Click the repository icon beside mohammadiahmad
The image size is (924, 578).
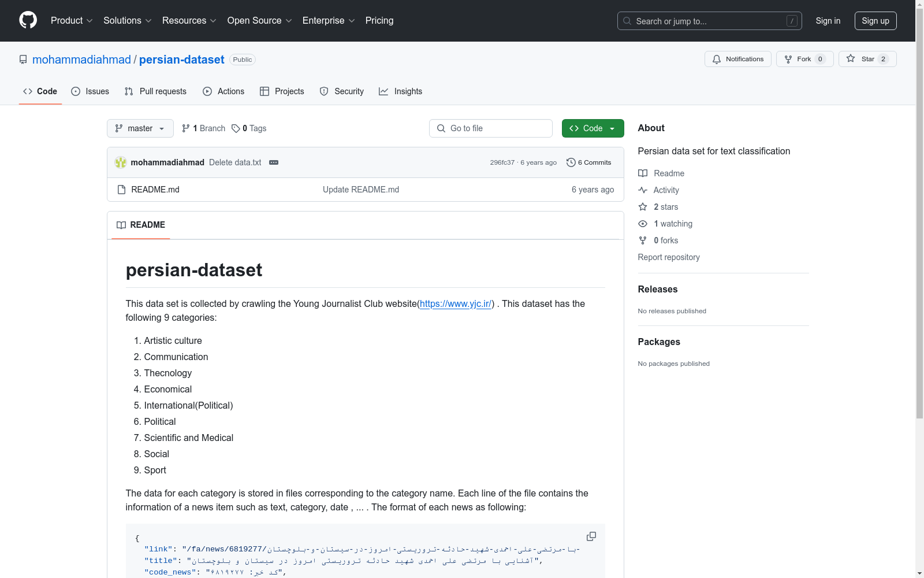tap(23, 60)
